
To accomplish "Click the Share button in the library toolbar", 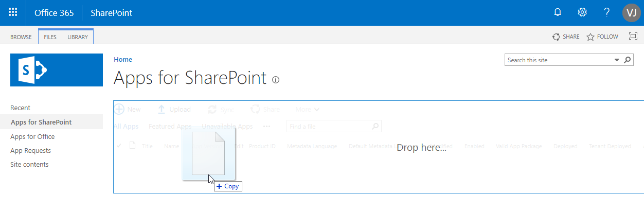I will click(265, 109).
